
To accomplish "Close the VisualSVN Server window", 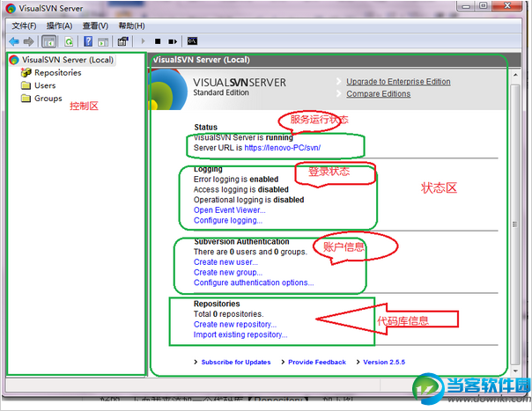I will [x=506, y=6].
